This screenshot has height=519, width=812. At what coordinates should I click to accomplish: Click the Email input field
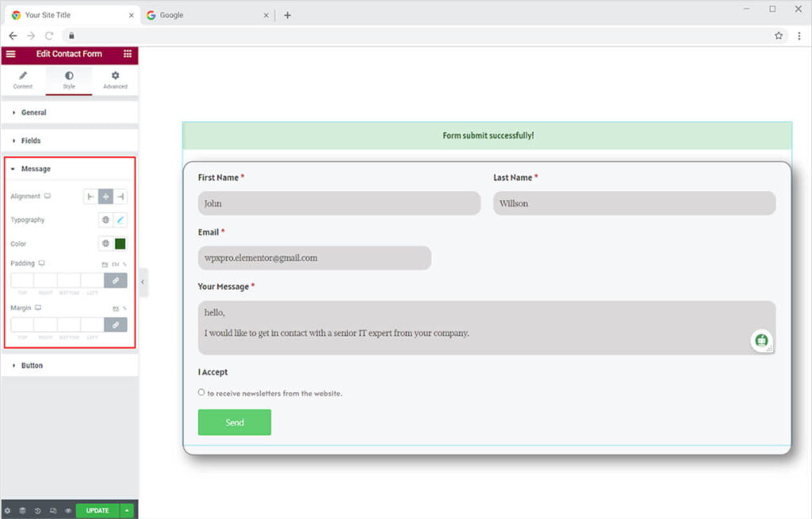tap(314, 258)
